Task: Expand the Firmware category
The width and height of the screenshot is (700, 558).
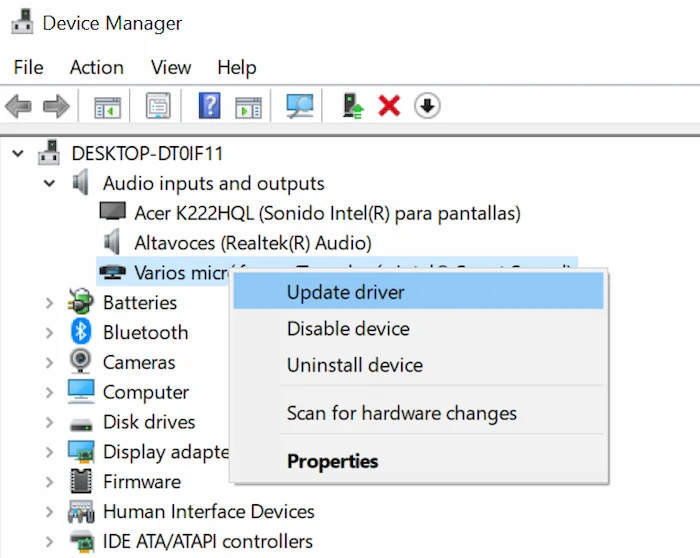Action: 50,482
